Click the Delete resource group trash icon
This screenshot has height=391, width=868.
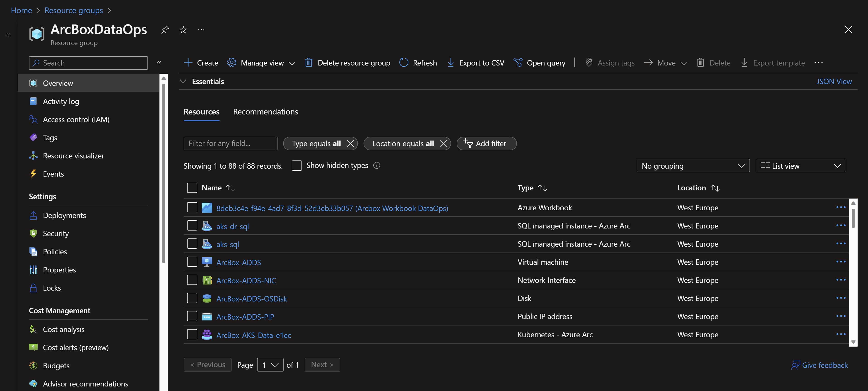click(x=308, y=63)
